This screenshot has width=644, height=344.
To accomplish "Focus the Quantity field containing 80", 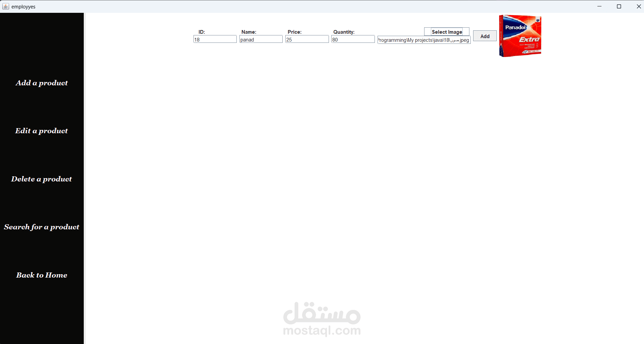I will (x=353, y=39).
